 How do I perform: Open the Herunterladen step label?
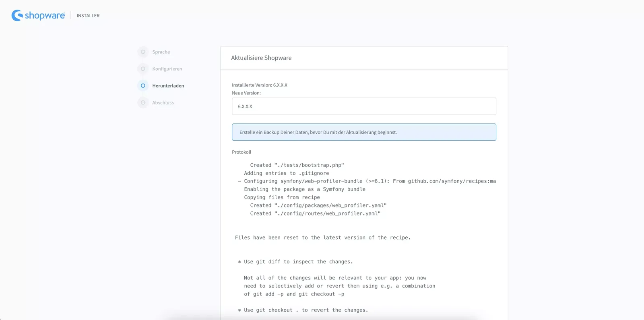[168, 86]
